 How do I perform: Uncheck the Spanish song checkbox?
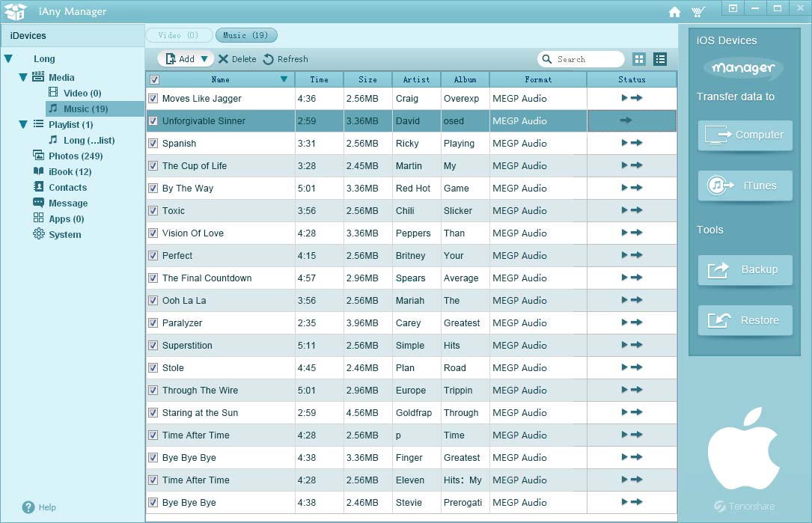click(153, 143)
